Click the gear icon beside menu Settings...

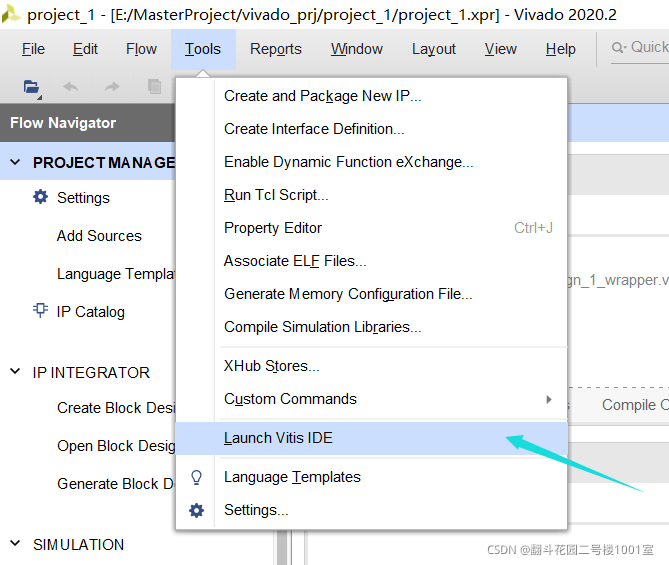pos(196,510)
